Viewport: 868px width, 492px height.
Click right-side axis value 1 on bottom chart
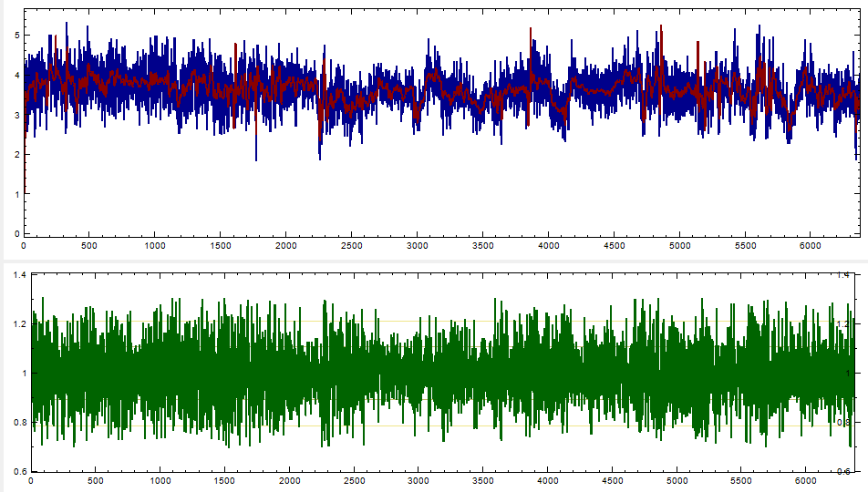(x=849, y=374)
